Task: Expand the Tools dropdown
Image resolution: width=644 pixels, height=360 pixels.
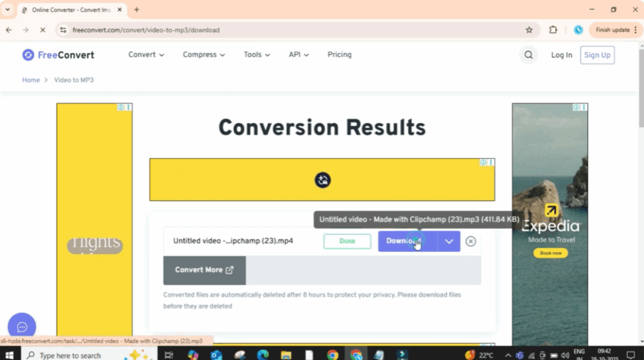Action: [257, 55]
